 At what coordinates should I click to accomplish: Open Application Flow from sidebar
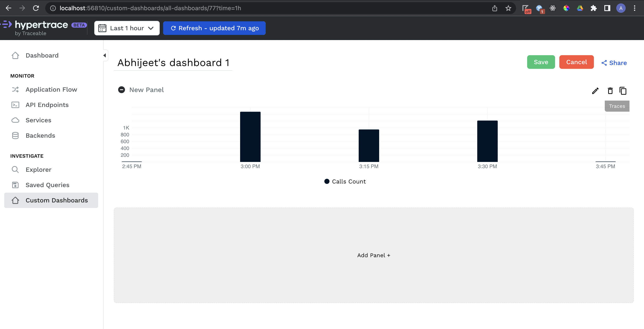(x=51, y=89)
